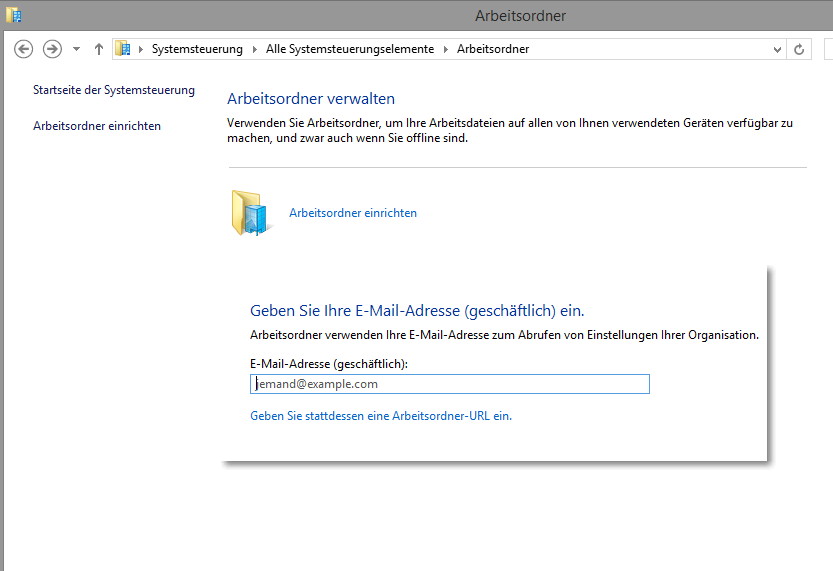Expand the chevron after Systemsteuerung
The image size is (833, 571).
tap(254, 49)
